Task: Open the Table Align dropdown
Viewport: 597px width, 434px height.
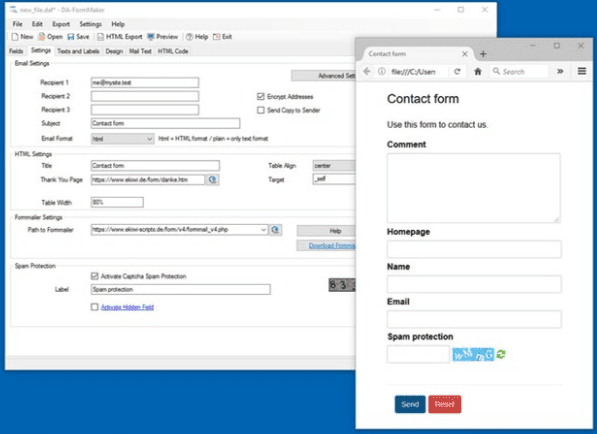Action: click(x=334, y=166)
